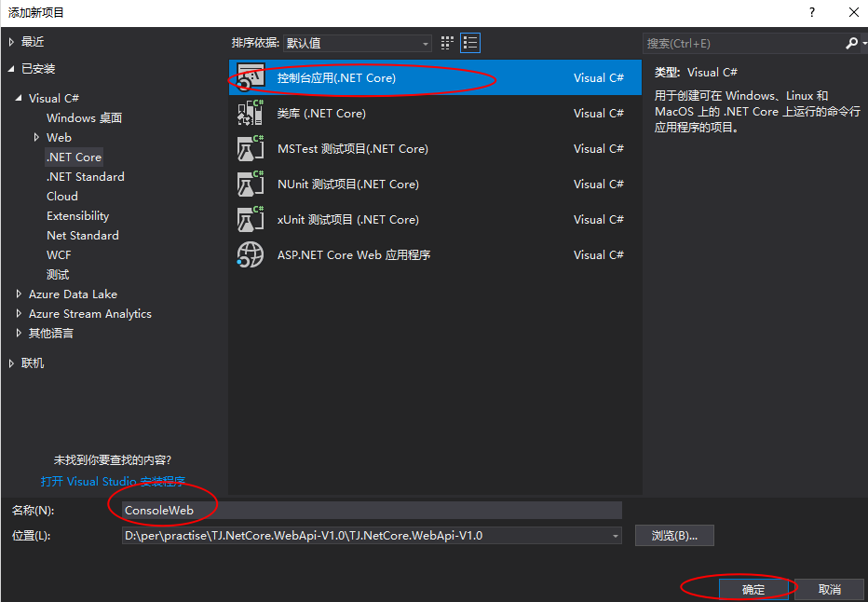868x602 pixels.
Task: Select 类库 (.NET Core) template name
Action: (321, 114)
